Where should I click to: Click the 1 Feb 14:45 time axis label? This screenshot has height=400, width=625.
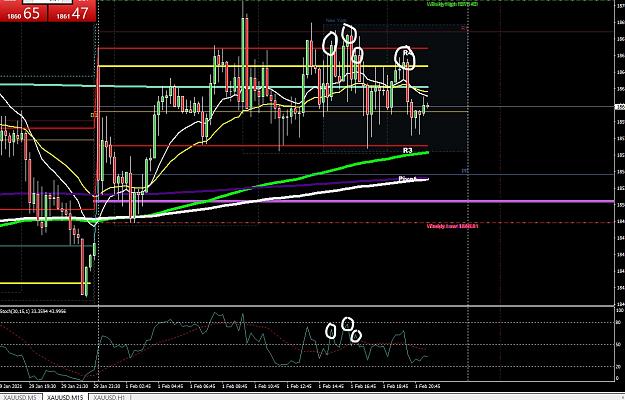tap(332, 386)
